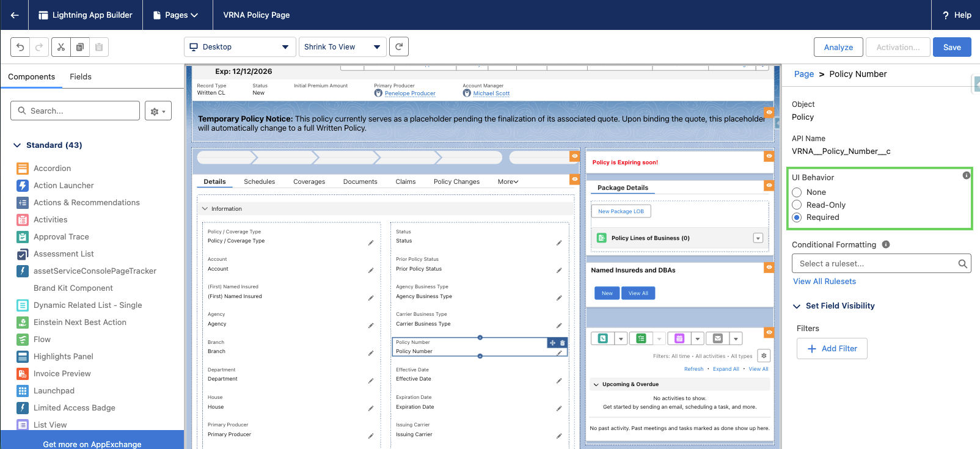Image resolution: width=980 pixels, height=449 pixels.
Task: Click the Save button
Action: (952, 47)
